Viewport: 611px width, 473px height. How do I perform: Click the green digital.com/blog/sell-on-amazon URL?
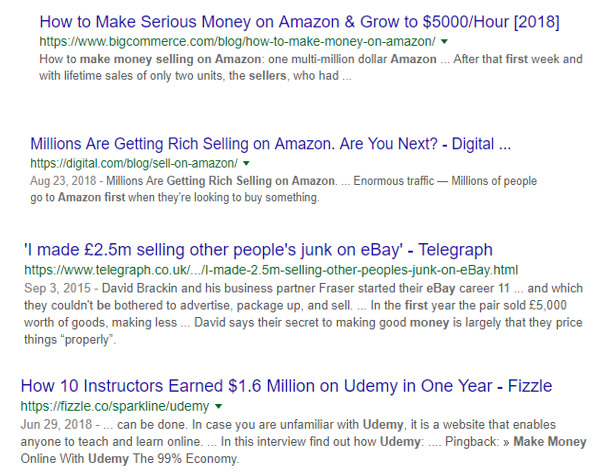133,162
